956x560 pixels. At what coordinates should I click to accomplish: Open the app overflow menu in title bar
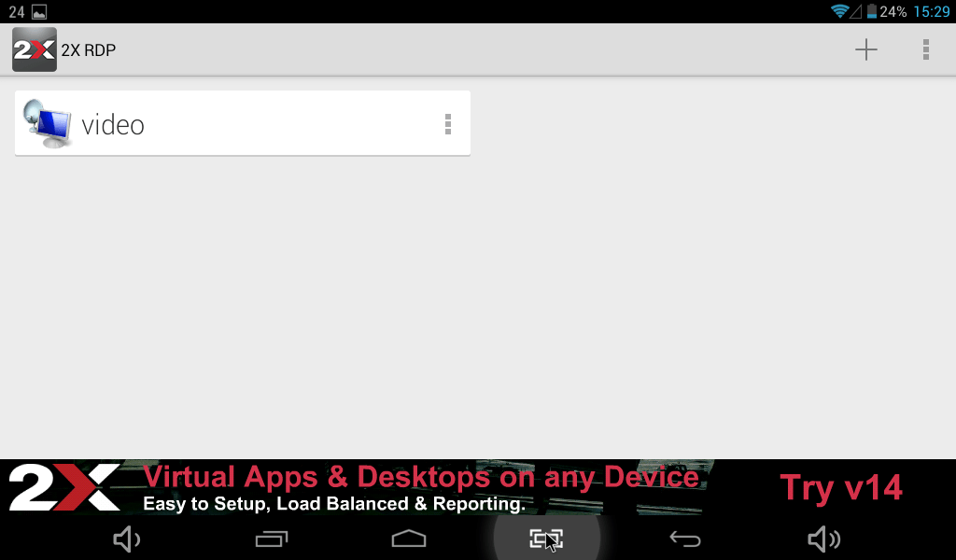925,49
